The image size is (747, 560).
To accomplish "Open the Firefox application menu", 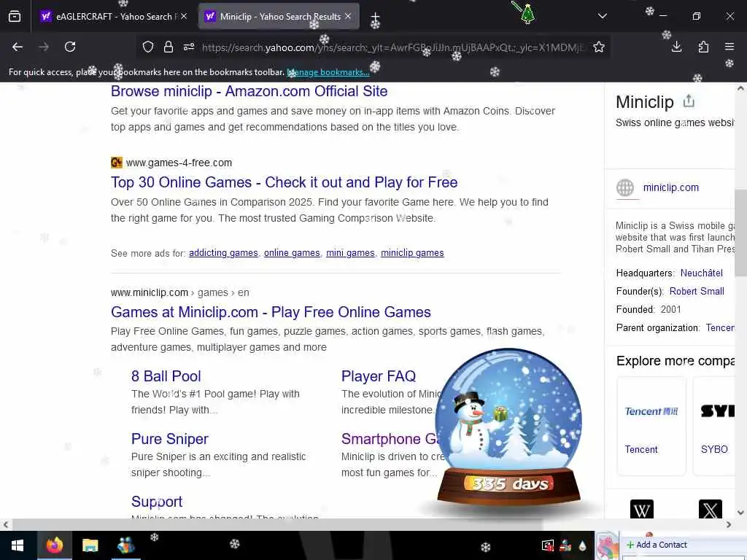I will tap(729, 47).
